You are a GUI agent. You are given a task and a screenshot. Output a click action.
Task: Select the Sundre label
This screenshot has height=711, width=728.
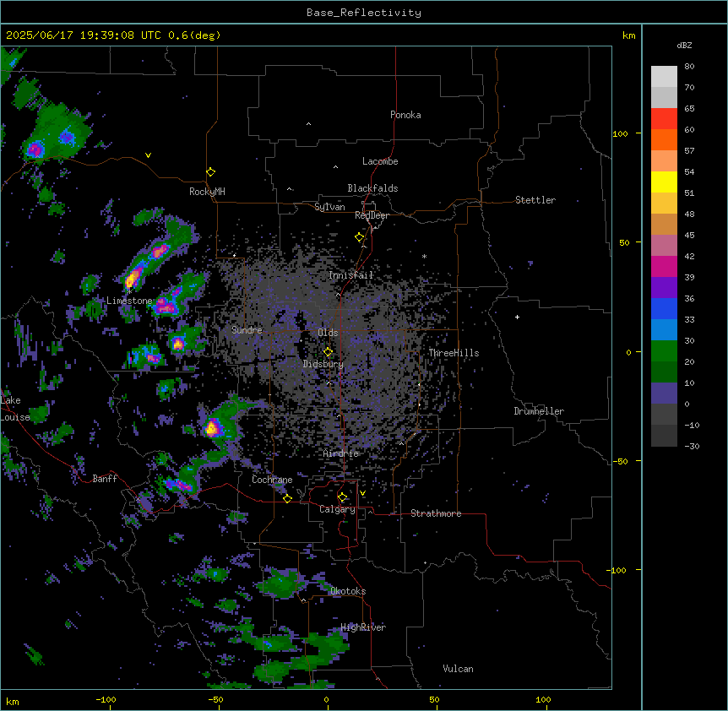point(247,330)
